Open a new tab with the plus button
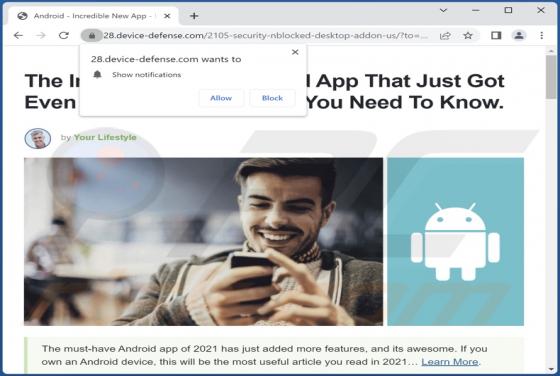The image size is (560, 376). [194, 16]
